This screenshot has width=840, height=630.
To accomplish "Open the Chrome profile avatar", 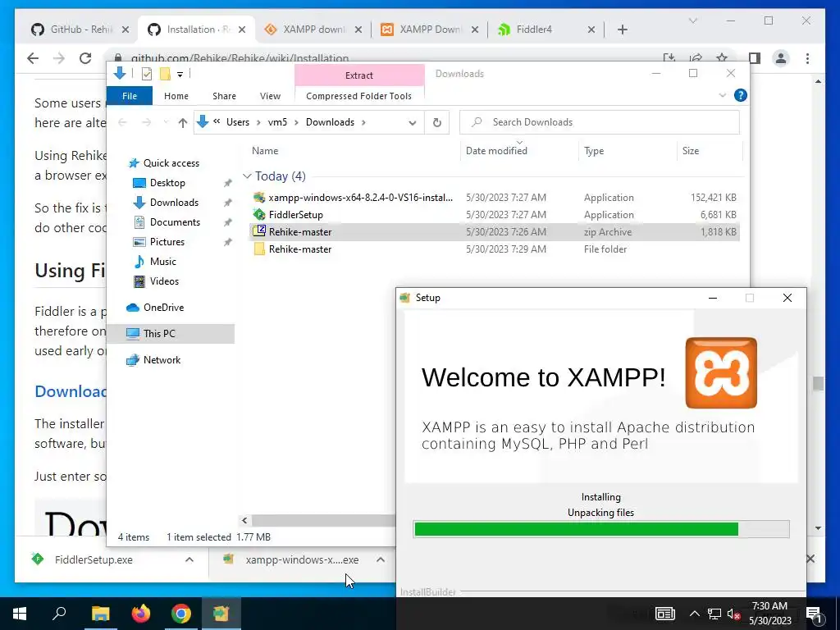I will [x=781, y=58].
